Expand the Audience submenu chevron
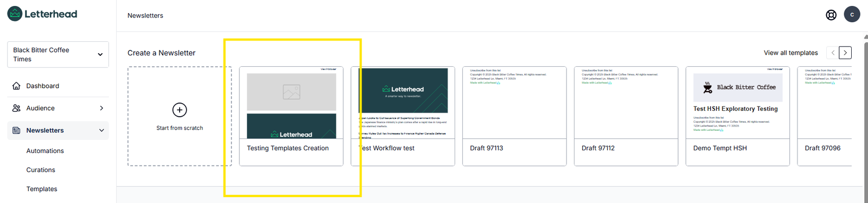The height and width of the screenshot is (203, 868). pos(101,108)
